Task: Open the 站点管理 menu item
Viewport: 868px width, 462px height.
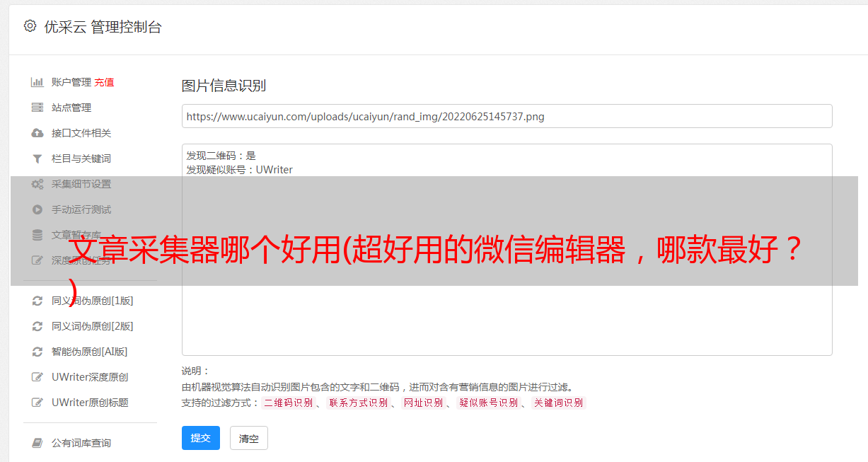Action: [x=71, y=108]
